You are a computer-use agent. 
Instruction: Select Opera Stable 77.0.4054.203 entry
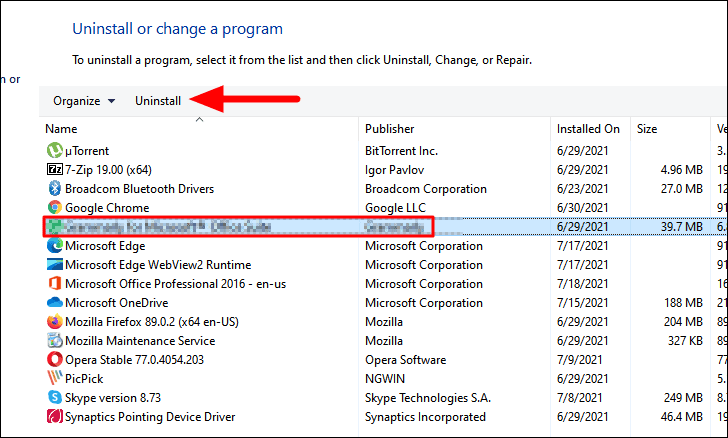click(x=134, y=360)
